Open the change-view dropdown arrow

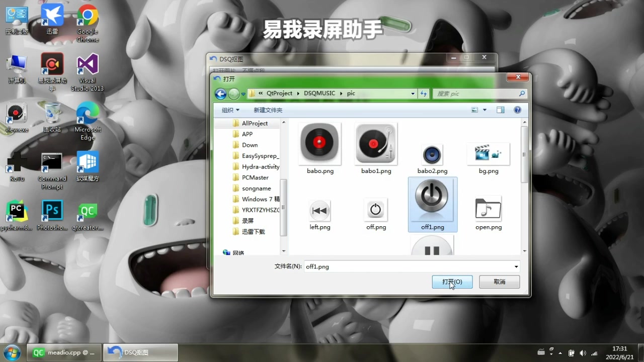coord(484,110)
